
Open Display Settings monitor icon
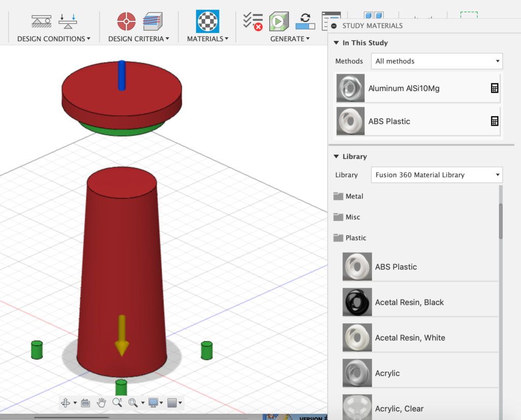153,403
